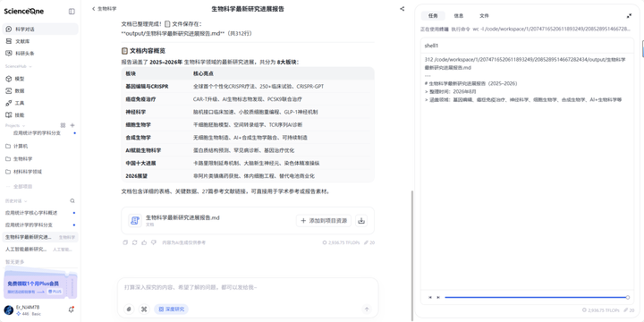Open 科研头条 news section
Screen dimensions: 644x322
[40, 54]
